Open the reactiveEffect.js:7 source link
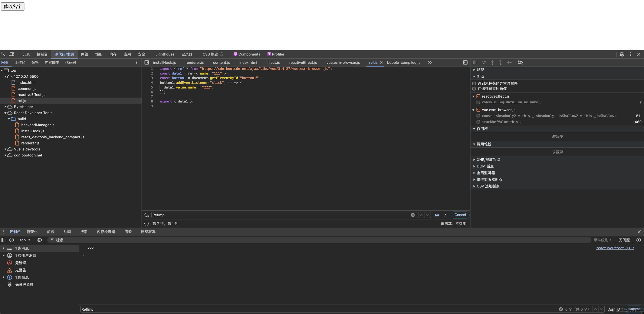 [615, 248]
